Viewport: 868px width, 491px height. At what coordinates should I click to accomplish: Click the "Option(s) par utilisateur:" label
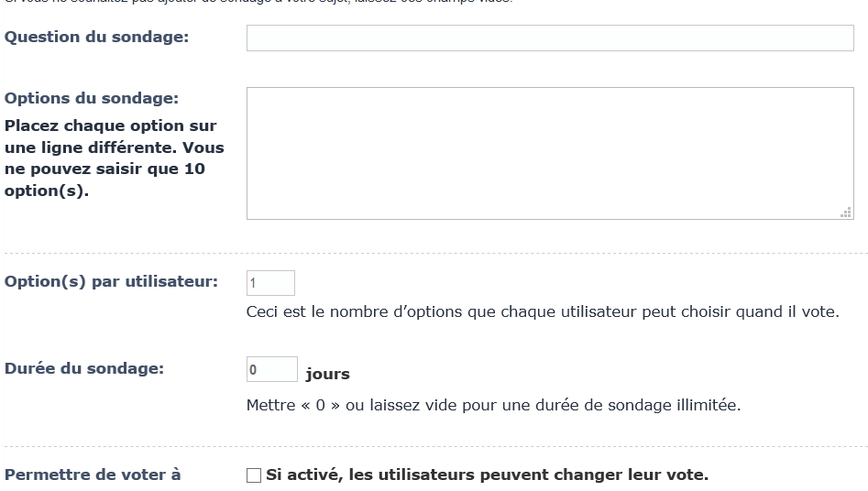[x=111, y=281]
